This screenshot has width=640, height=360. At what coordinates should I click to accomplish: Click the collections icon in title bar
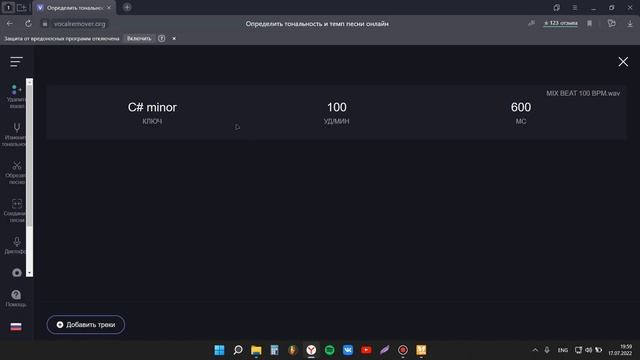[556, 8]
